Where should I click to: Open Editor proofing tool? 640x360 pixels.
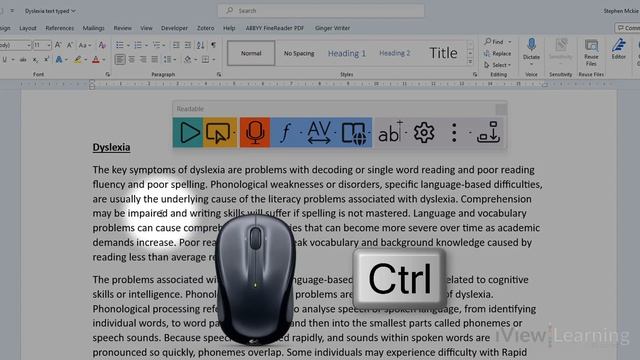point(618,49)
